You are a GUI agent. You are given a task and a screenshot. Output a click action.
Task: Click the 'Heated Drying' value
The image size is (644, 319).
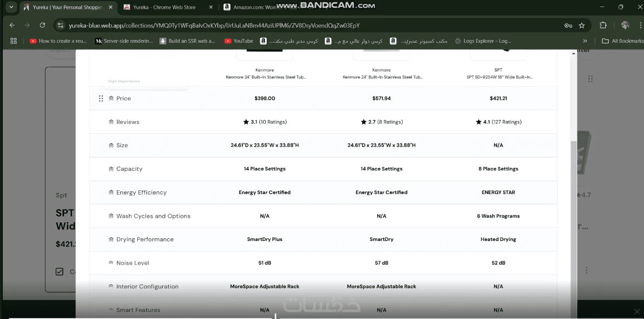click(499, 240)
